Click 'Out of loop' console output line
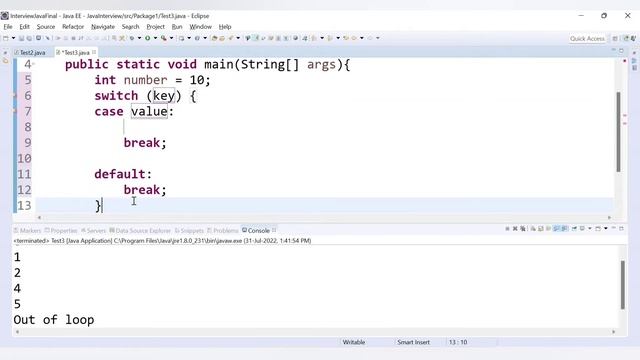The width and height of the screenshot is (640, 360). (x=54, y=320)
